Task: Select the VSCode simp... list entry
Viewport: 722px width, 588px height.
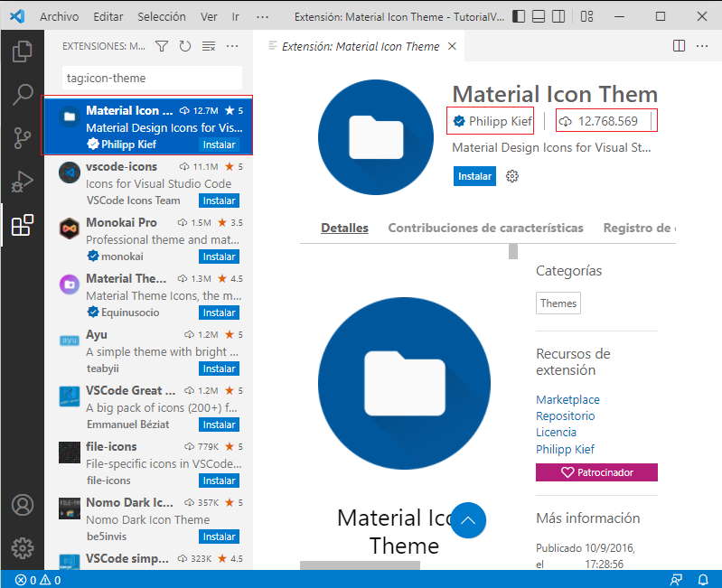Action: click(x=148, y=559)
